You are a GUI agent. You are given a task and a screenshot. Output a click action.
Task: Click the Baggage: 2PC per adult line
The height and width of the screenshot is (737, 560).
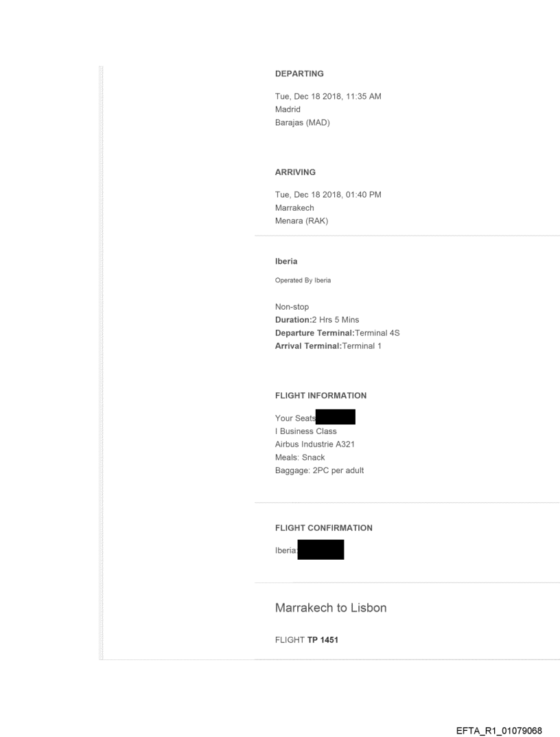pyautogui.click(x=319, y=470)
